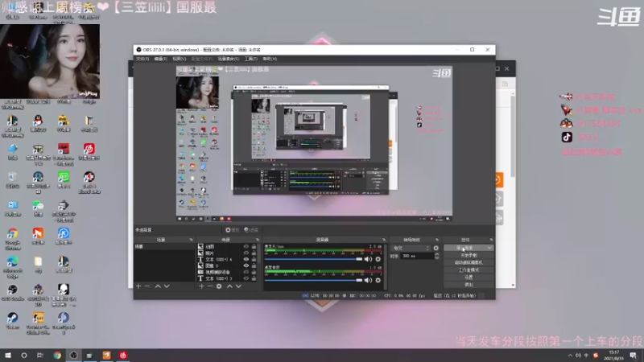Viewport: 644px width, 362px height.
Task: Click the transition duration stepper arrows
Action: (x=436, y=256)
